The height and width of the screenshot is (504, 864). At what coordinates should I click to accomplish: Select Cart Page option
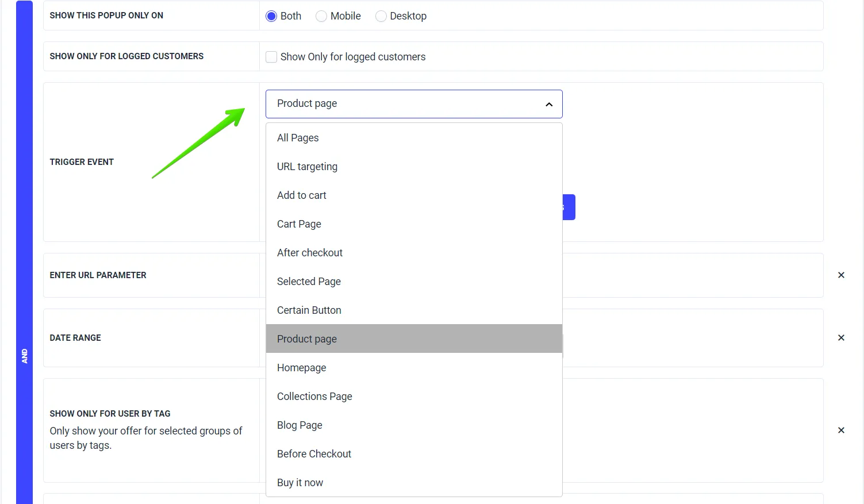[x=414, y=224]
